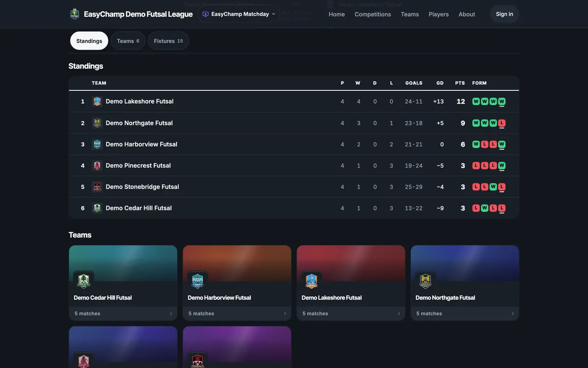Image resolution: width=588 pixels, height=368 pixels.
Task: Click the 25-29 goals value for Stonebridge
Action: tap(414, 187)
